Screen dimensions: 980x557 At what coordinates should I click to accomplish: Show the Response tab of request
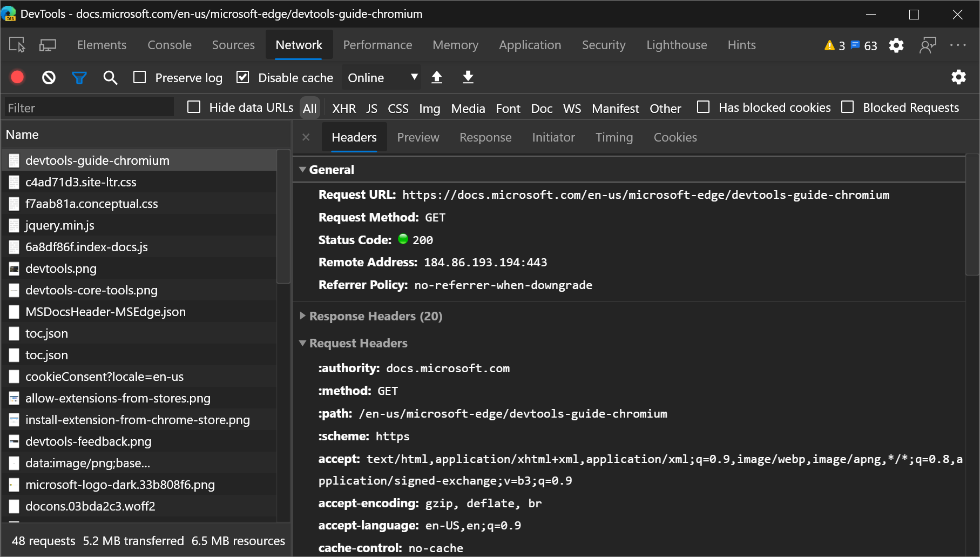(485, 137)
